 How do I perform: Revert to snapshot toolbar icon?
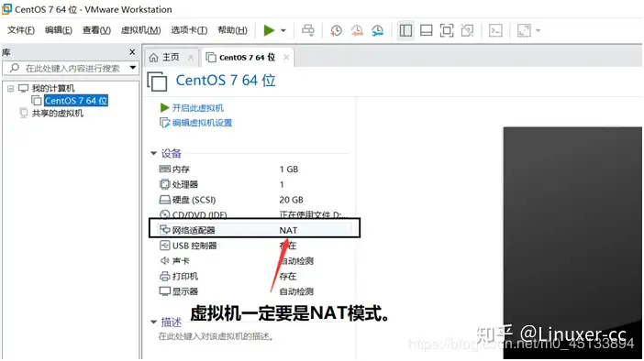pyautogui.click(x=357, y=30)
